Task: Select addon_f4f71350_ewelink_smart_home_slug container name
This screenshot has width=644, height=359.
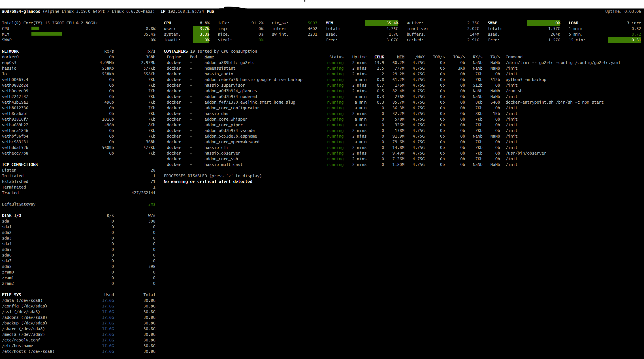Action: (x=250, y=102)
